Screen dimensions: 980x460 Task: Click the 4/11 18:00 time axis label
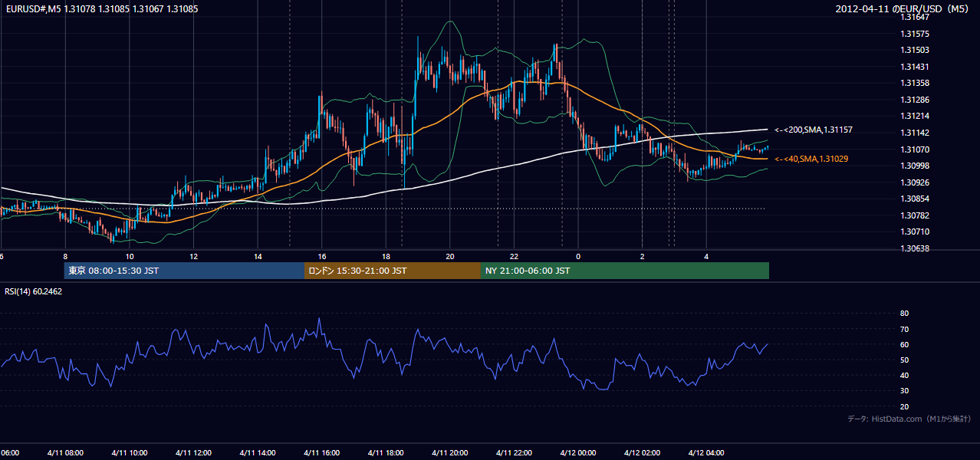(386, 452)
